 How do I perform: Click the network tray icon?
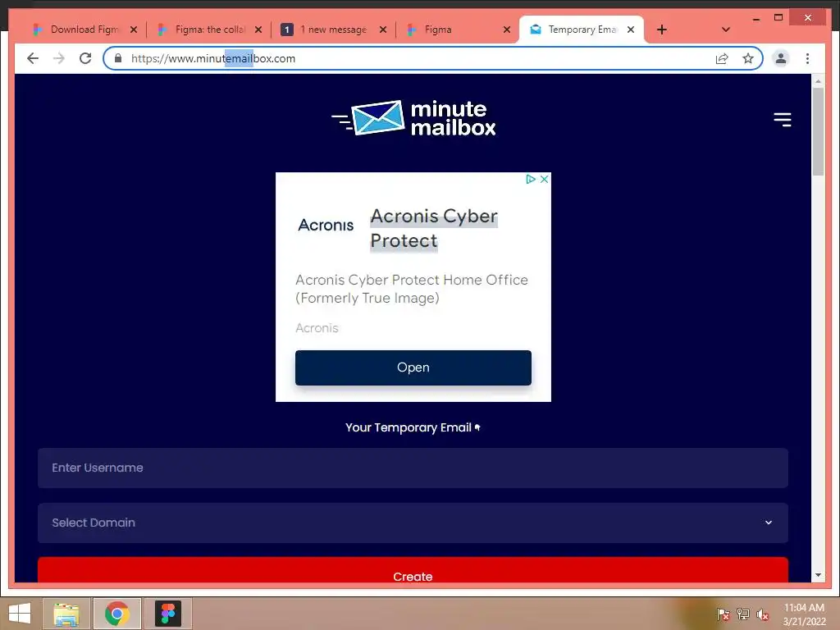[742, 614]
